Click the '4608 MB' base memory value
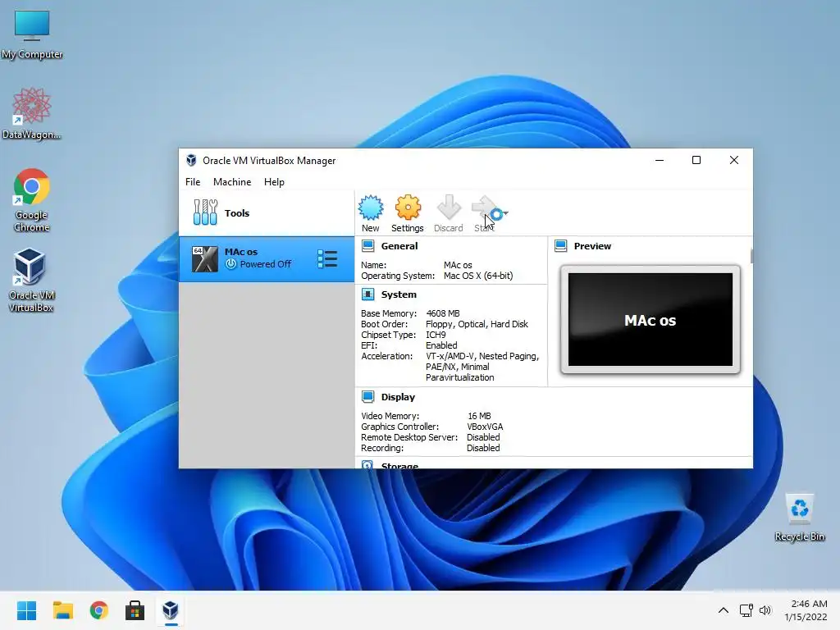This screenshot has height=630, width=840. (442, 313)
